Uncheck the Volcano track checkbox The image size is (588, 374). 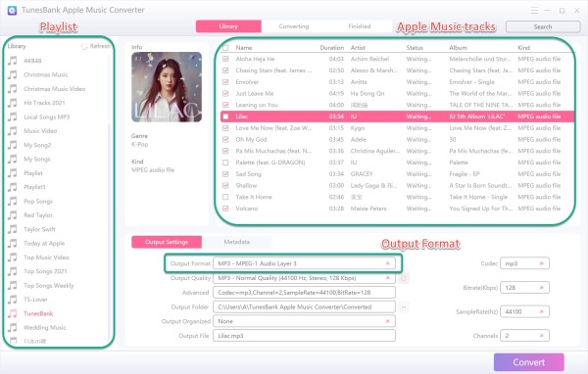225,209
